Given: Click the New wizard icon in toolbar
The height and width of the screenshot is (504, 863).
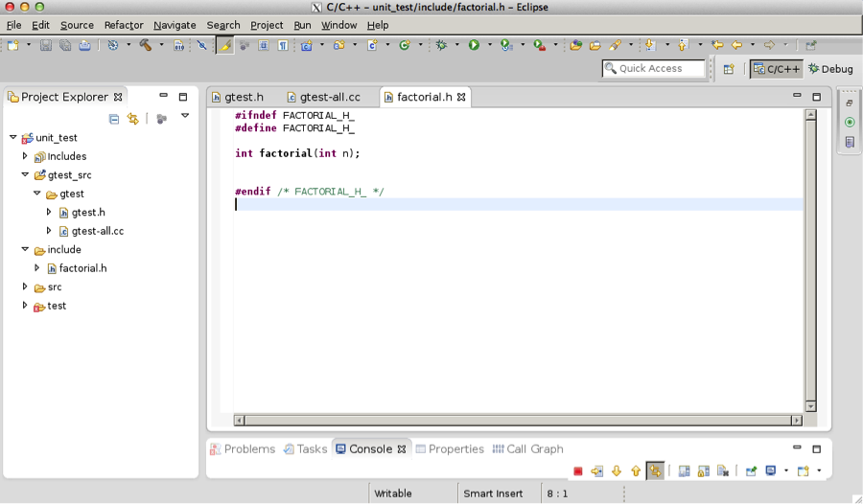Looking at the screenshot, I should tap(12, 45).
